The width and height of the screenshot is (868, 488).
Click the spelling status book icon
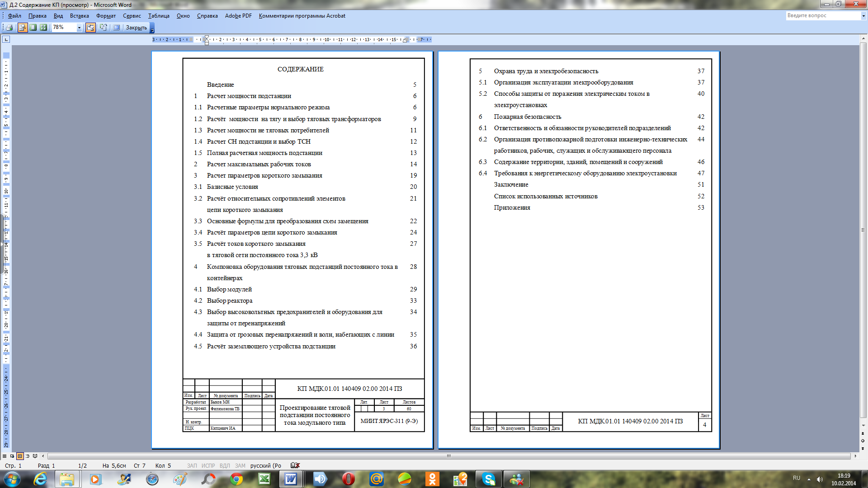pyautogui.click(x=295, y=465)
